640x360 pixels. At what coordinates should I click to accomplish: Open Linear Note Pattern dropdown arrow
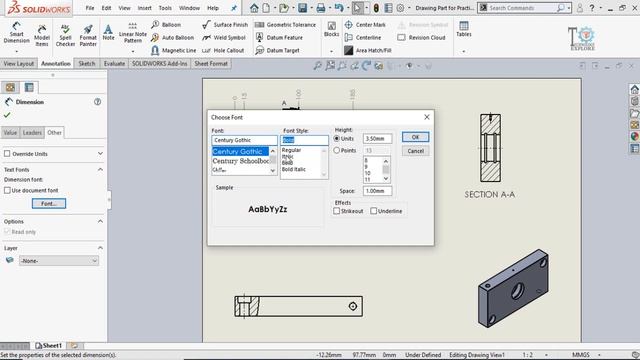(x=133, y=51)
